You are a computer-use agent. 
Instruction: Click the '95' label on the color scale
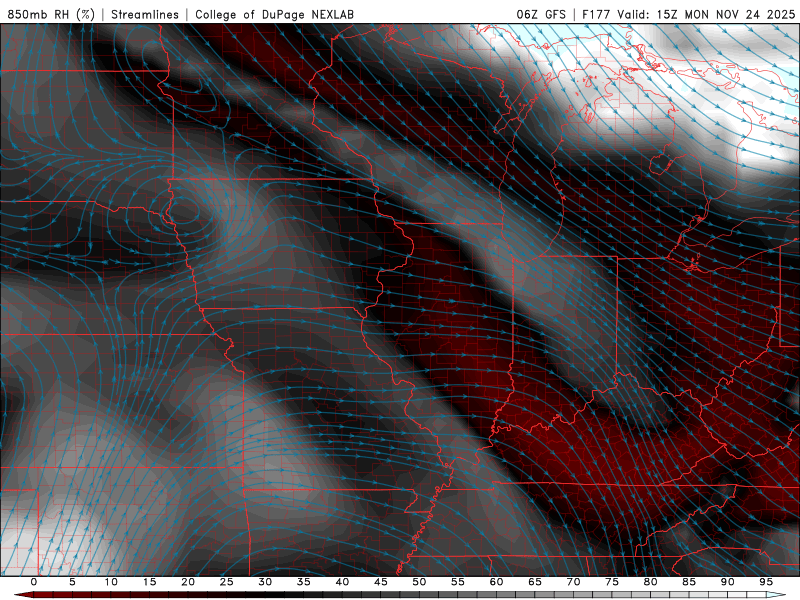point(766,582)
